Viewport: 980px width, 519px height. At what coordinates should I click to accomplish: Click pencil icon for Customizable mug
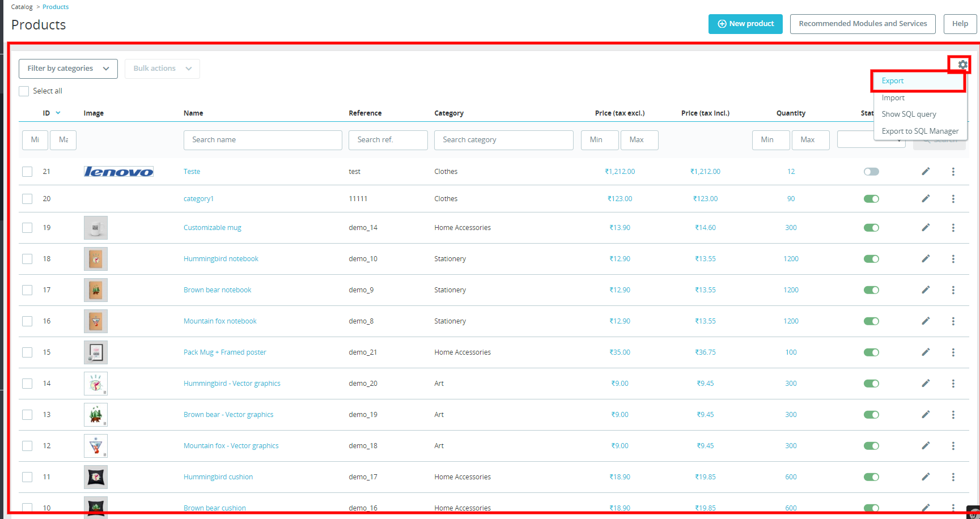click(926, 227)
